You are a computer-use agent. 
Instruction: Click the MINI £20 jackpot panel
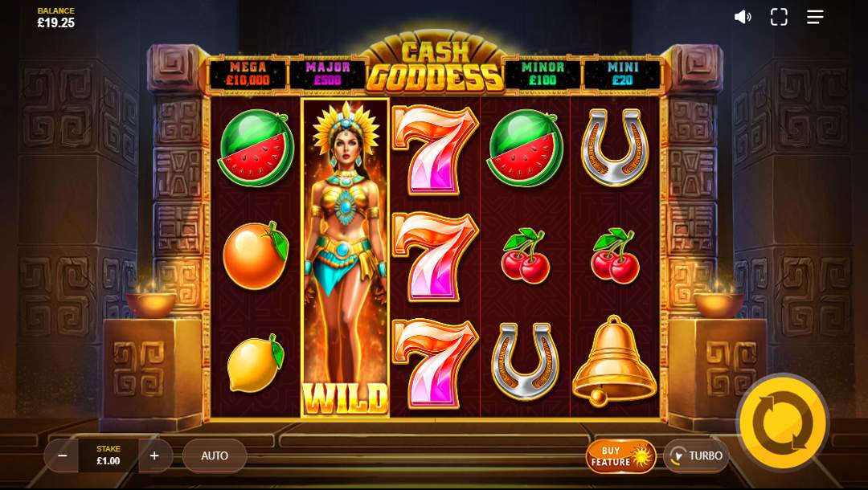pos(623,74)
